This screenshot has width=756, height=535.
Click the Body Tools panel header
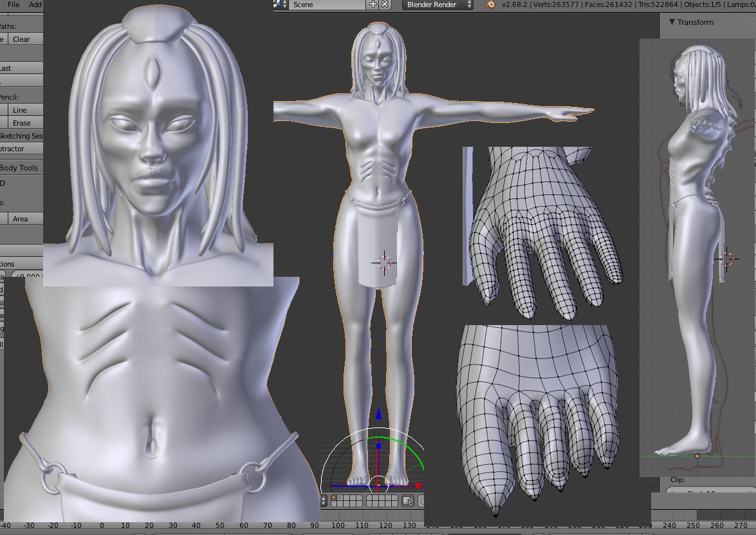pyautogui.click(x=21, y=168)
